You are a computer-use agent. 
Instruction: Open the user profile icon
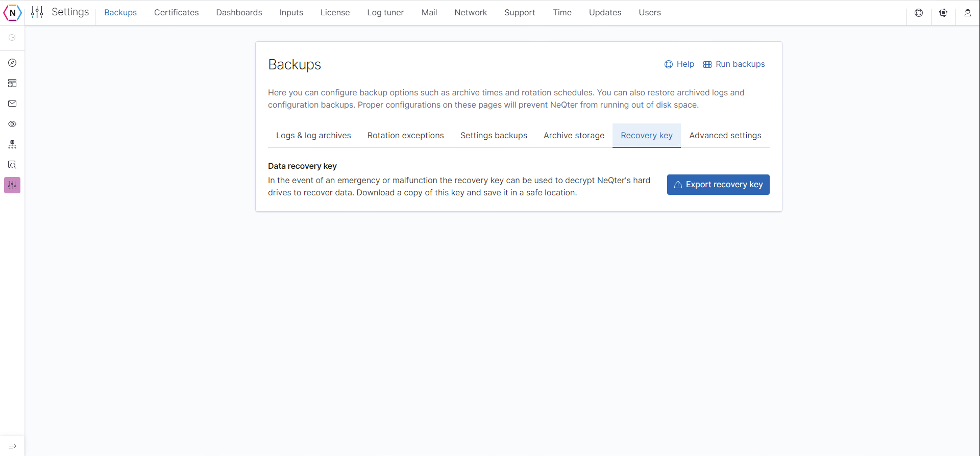(968, 13)
